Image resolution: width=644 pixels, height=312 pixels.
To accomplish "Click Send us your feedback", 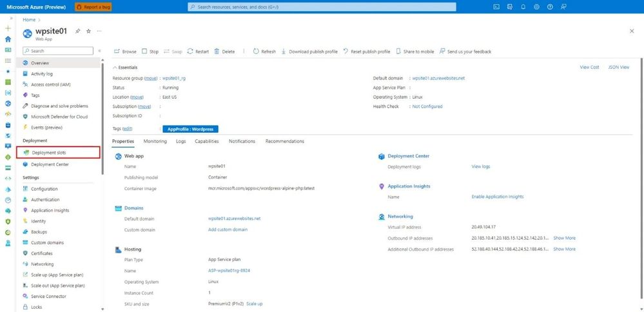I will pyautogui.click(x=465, y=52).
